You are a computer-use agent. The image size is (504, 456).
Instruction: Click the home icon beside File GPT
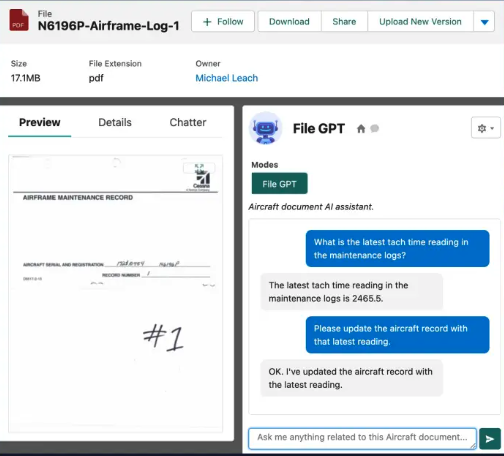[x=361, y=128]
